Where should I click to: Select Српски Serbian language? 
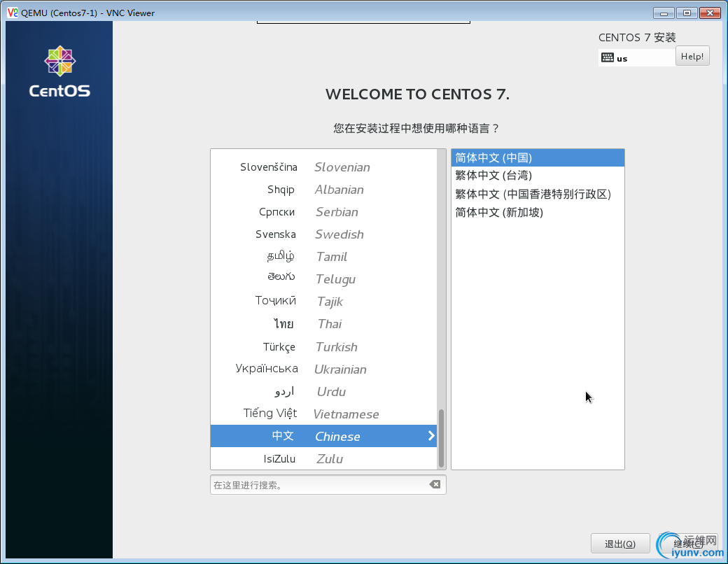point(323,211)
